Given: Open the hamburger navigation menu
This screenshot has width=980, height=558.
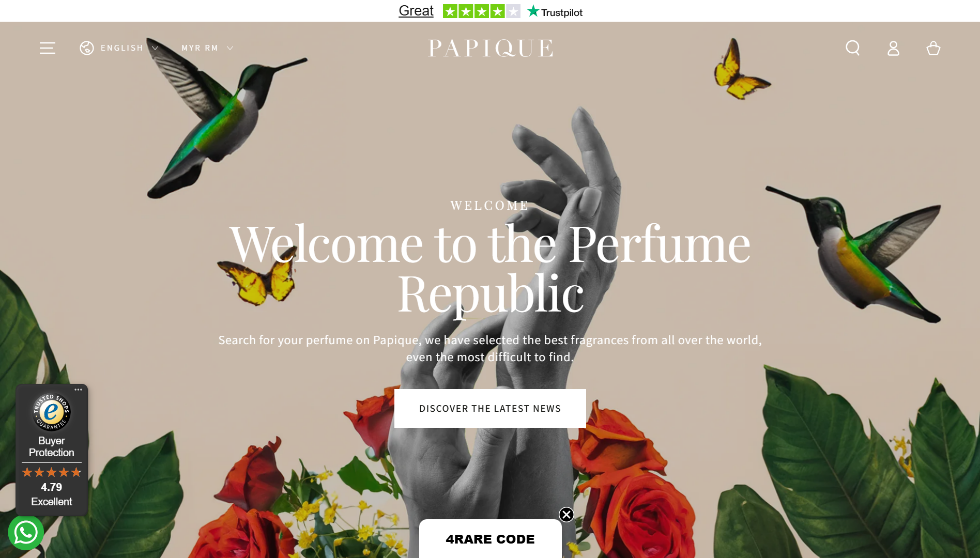Looking at the screenshot, I should (x=48, y=48).
